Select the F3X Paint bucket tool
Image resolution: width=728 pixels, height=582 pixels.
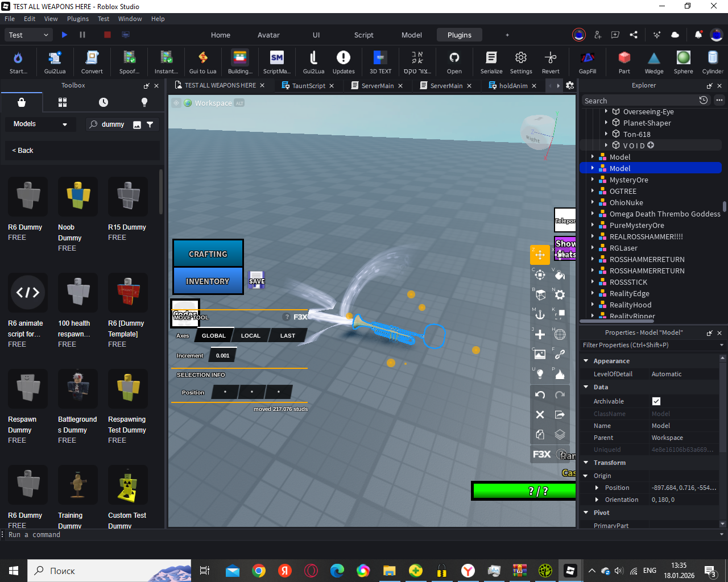tap(560, 275)
